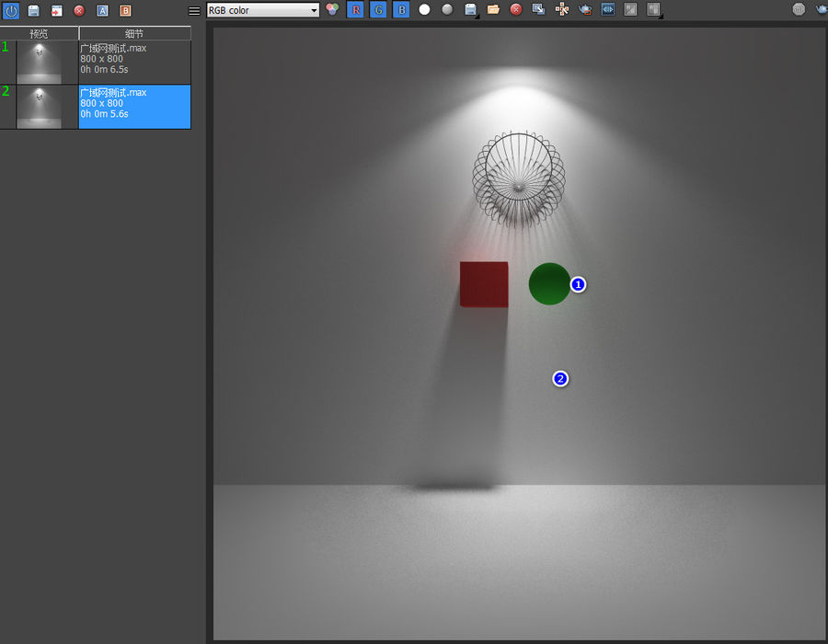Save the current render to history
This screenshot has width=828, height=644.
click(34, 10)
